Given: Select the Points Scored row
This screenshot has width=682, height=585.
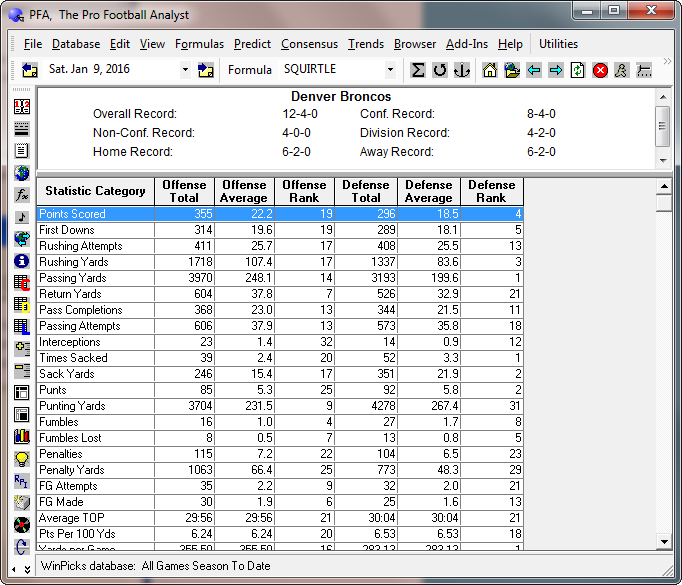Looking at the screenshot, I should coord(280,214).
